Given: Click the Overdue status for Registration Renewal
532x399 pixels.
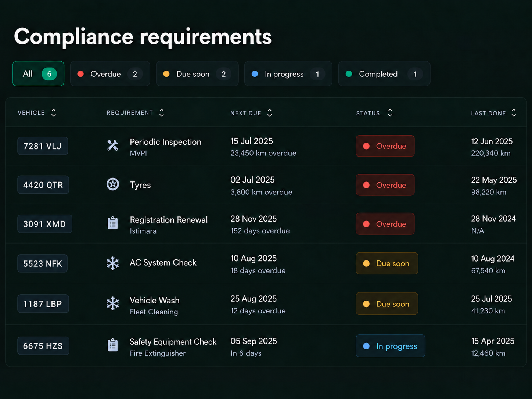Looking at the screenshot, I should [x=385, y=224].
